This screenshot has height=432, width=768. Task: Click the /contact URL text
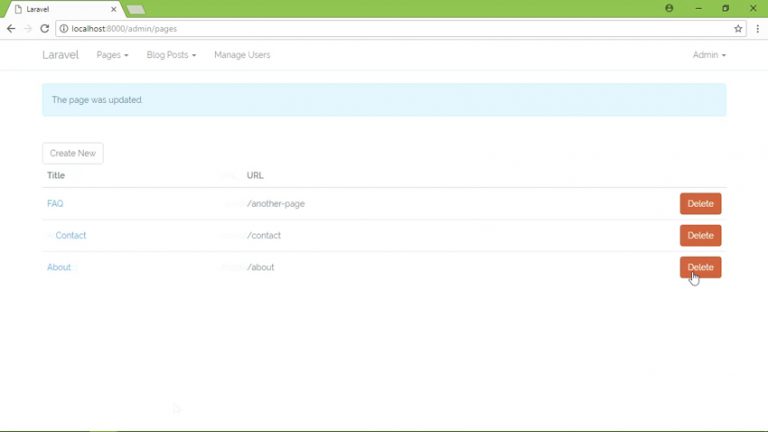(264, 235)
